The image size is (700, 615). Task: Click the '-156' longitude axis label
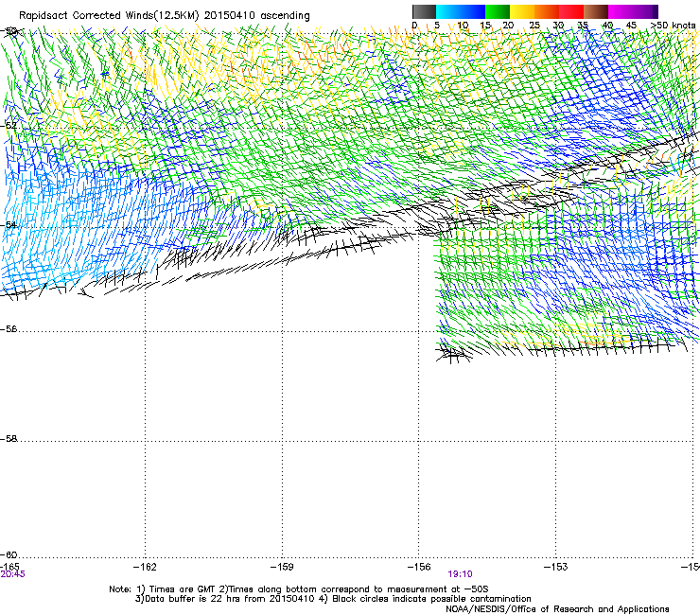click(x=419, y=567)
